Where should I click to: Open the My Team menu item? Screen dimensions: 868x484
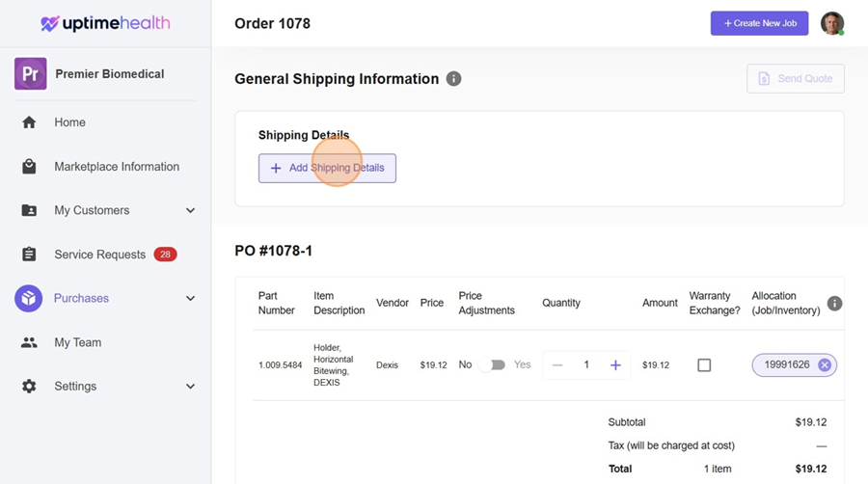click(77, 342)
